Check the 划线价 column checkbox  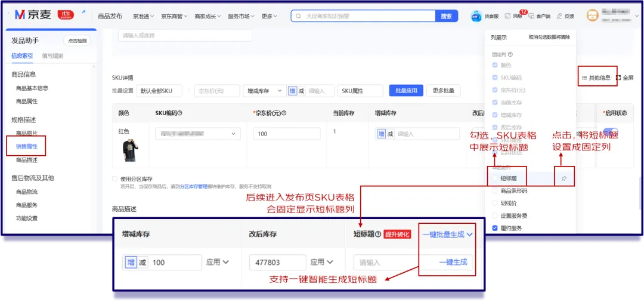495,203
